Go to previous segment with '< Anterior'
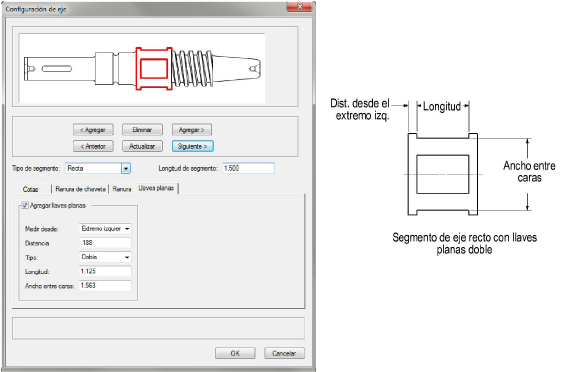 (x=93, y=146)
